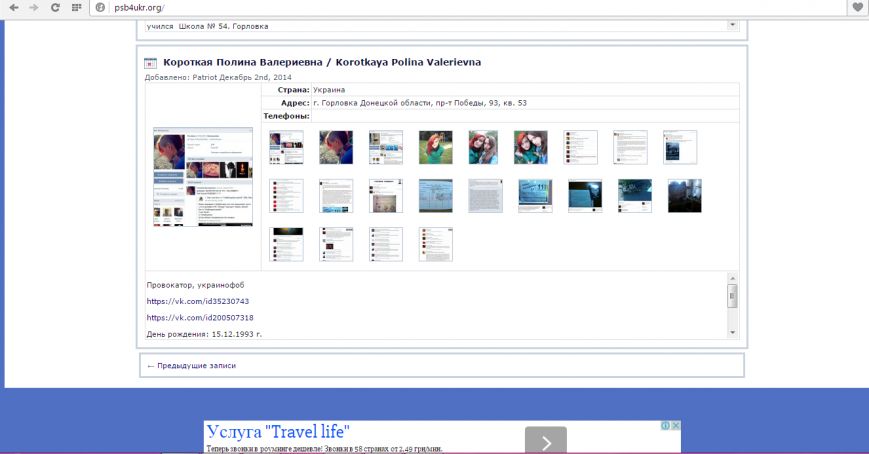Viewport: 869px width, 454px height.
Task: Open last first-row thumbnail with dark image
Action: (680, 147)
